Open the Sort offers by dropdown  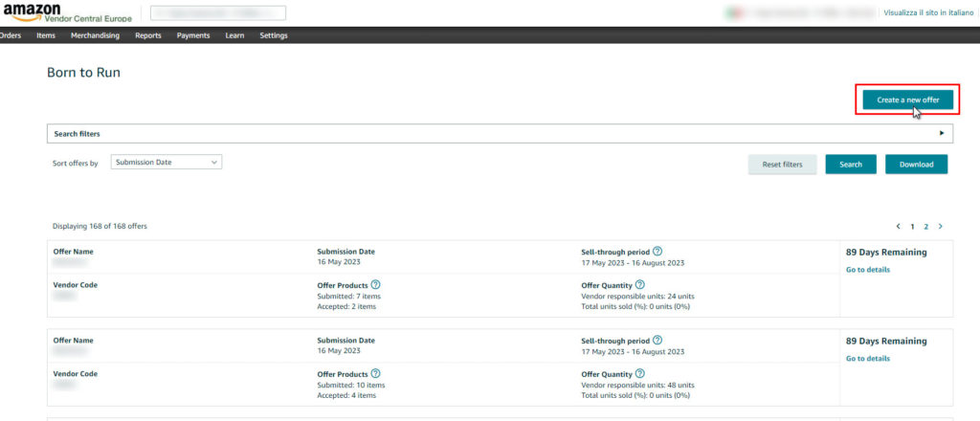(167, 162)
